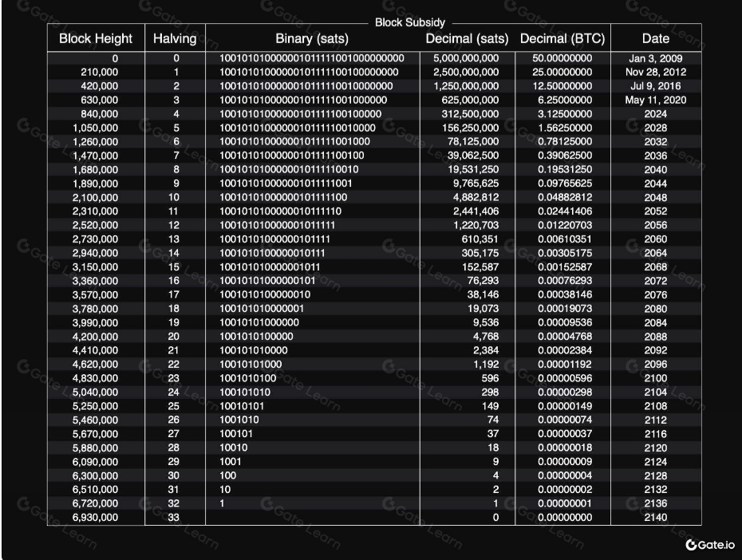
Task: Click the 6.25000000 BTC value
Action: click(565, 101)
